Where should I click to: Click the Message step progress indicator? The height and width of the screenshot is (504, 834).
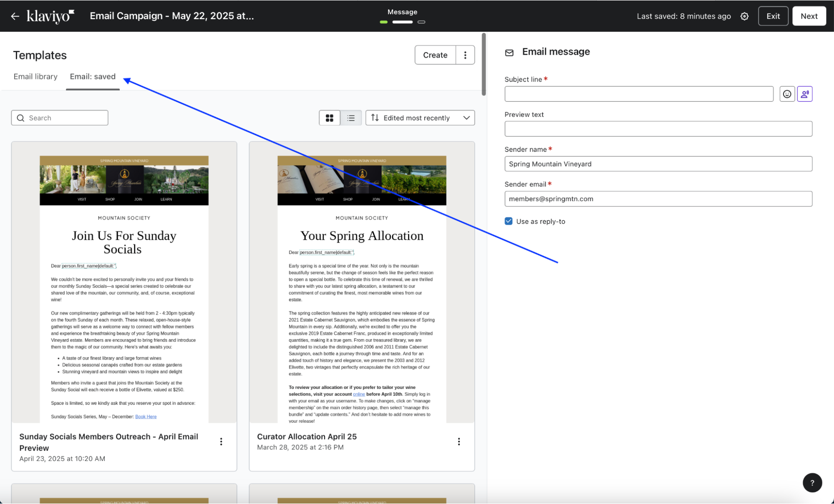402,22
